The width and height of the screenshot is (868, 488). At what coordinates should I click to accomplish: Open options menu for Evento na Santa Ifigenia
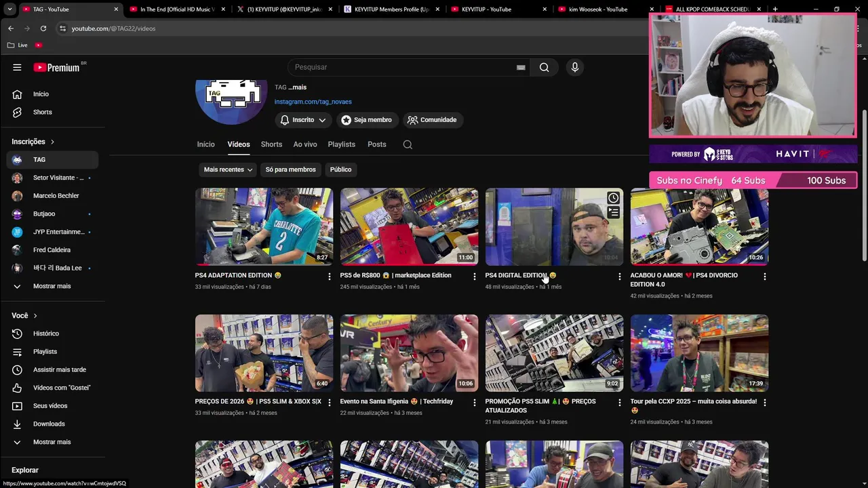(475, 403)
